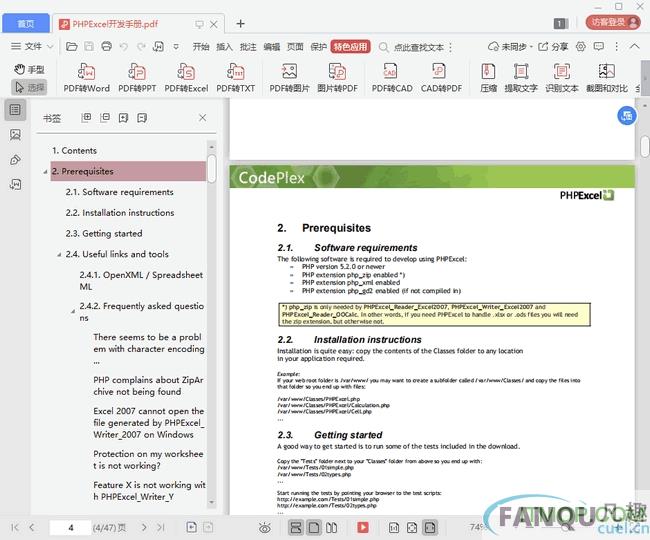Open the annotation pen sidebar icon
This screenshot has width=650, height=540.
(x=15, y=160)
